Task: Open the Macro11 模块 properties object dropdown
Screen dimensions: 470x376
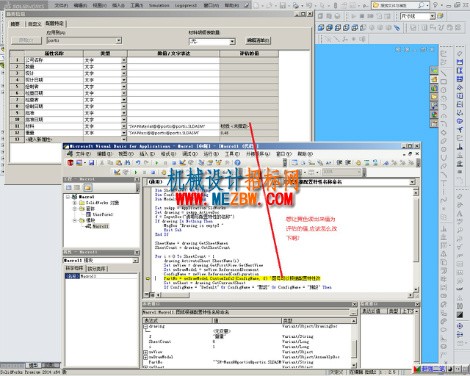Action: pyautogui.click(x=135, y=260)
